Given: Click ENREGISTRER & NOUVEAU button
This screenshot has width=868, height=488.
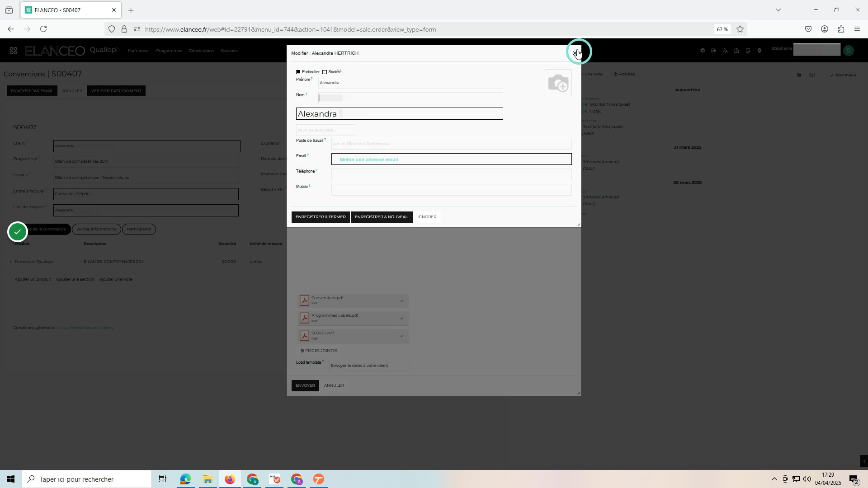Looking at the screenshot, I should pyautogui.click(x=382, y=217).
